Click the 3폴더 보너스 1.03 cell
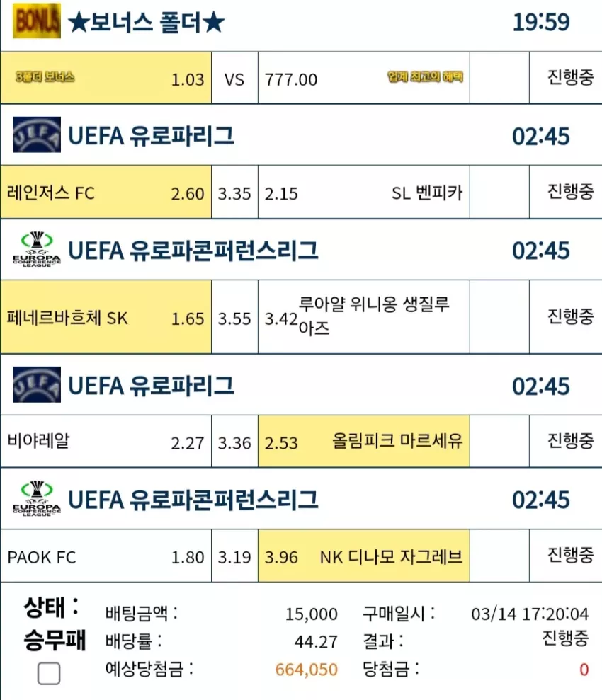Screen dimensions: 602x700 click(x=106, y=78)
